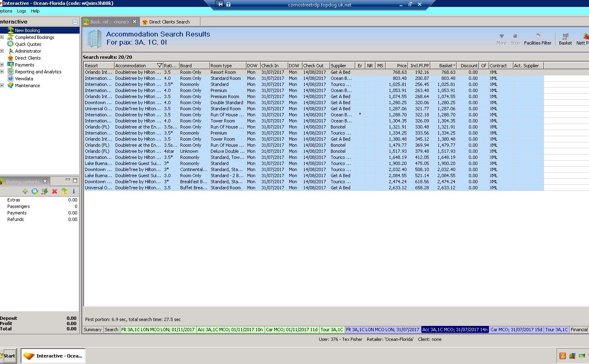Open Viewdata in the navigation tree
589x364 pixels.
[x=24, y=79]
